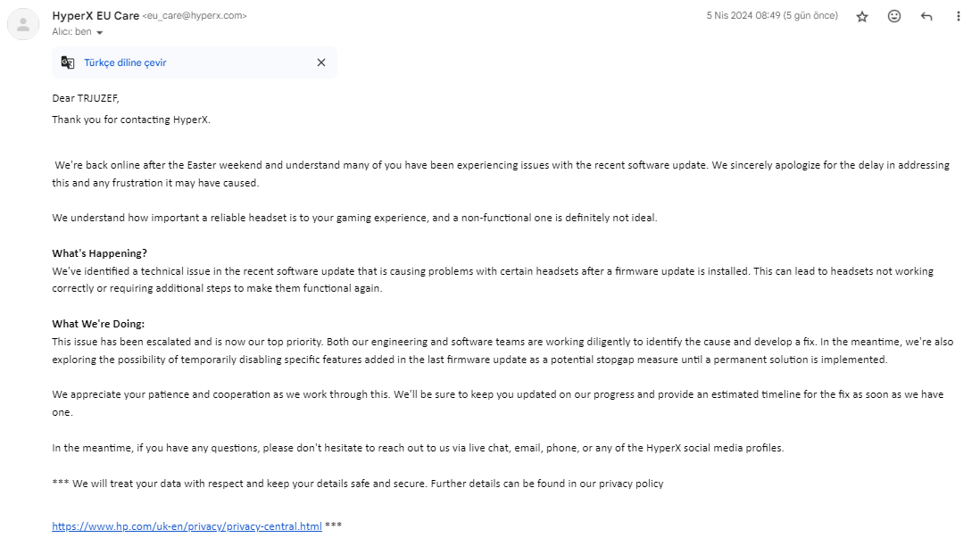The width and height of the screenshot is (980, 546).
Task: Open the three-dot more options menu
Action: tap(959, 16)
